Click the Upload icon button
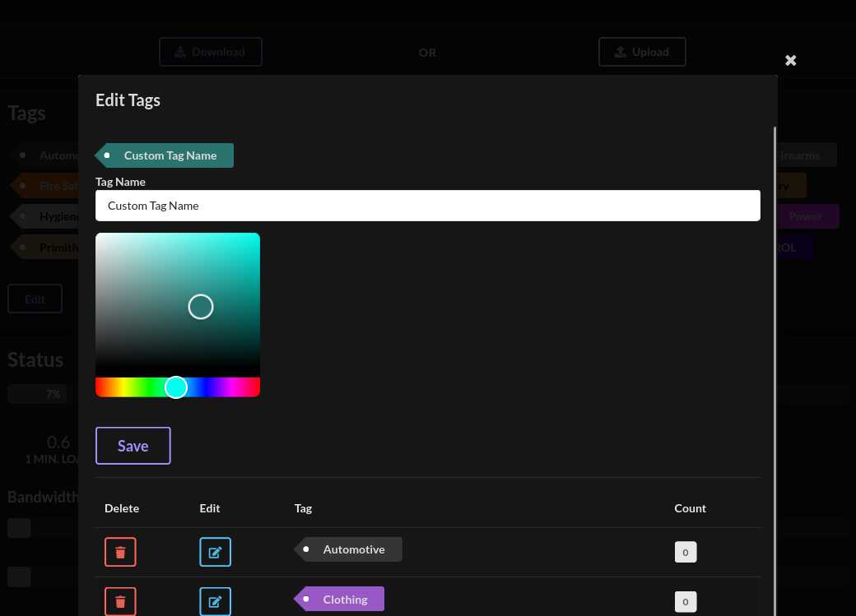 coord(642,52)
